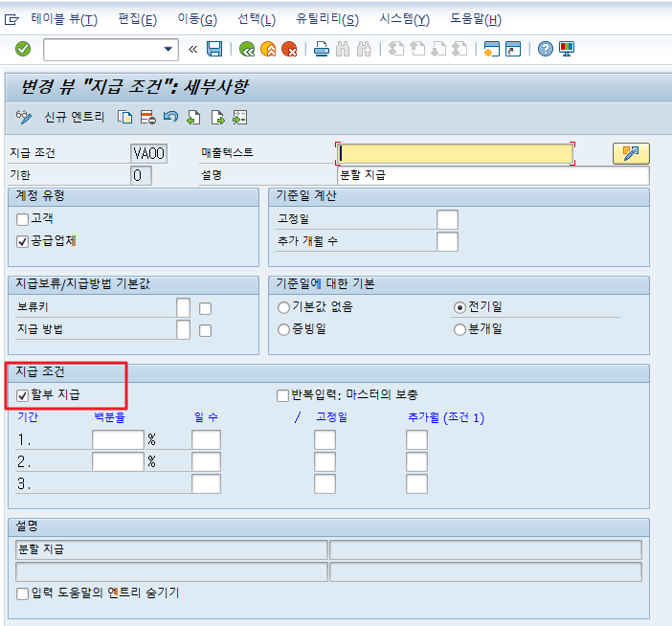Viewport: 672px width, 626px height.
Task: Click the 설명 field showing 분할 지급
Action: pyautogui.click(x=493, y=175)
